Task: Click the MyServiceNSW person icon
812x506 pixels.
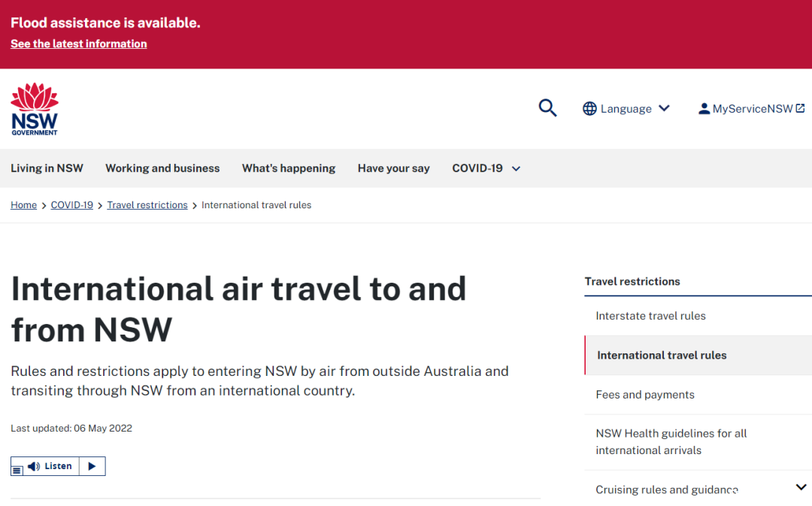Action: click(x=704, y=109)
